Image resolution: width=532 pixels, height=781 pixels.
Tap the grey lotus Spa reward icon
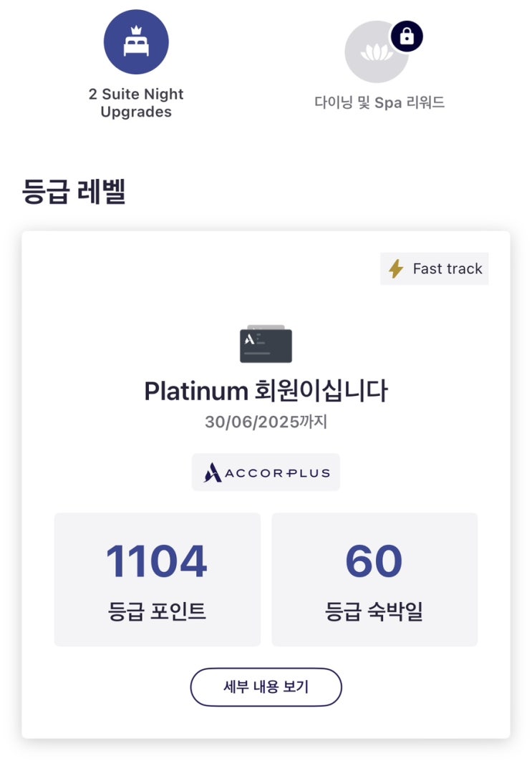376,52
